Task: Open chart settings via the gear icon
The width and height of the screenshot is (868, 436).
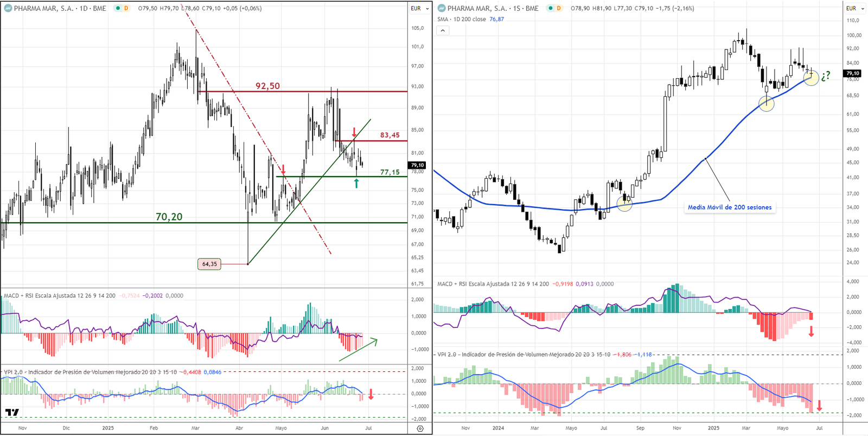Action: click(420, 428)
